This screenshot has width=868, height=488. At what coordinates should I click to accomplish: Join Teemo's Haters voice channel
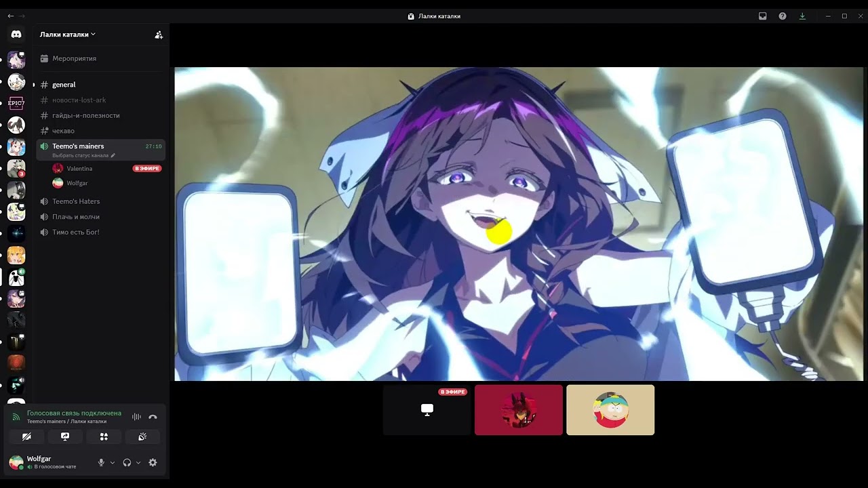click(100, 201)
